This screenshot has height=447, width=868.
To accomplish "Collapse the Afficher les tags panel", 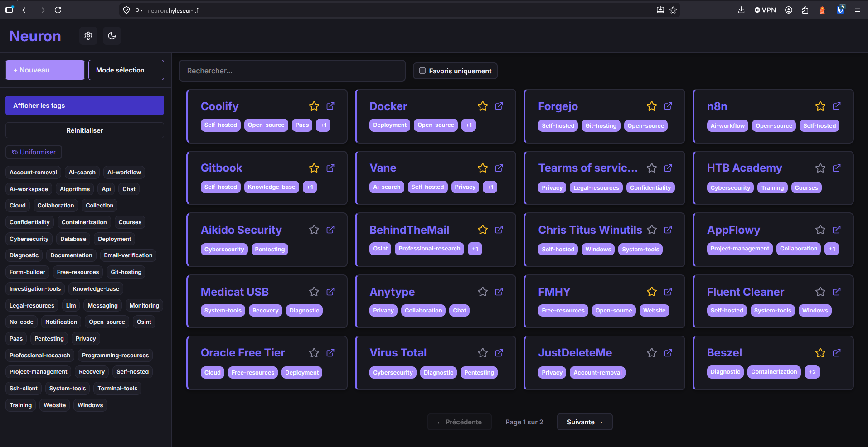I will [x=85, y=106].
